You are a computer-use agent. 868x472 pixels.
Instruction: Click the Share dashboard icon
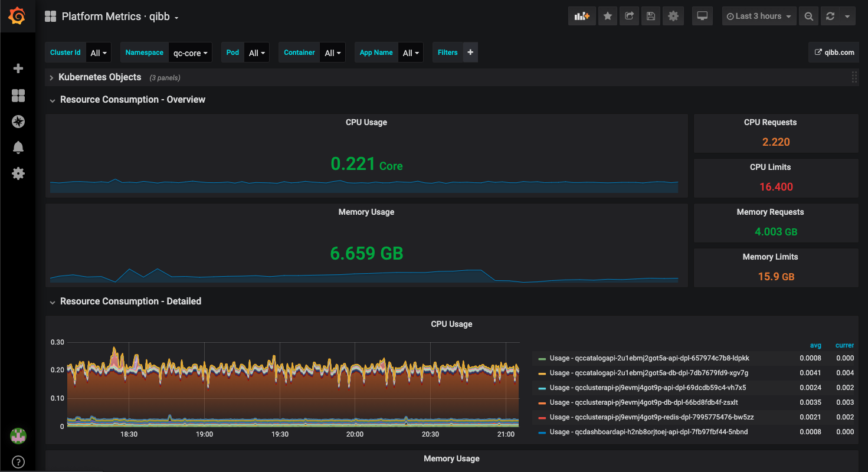[x=629, y=17]
